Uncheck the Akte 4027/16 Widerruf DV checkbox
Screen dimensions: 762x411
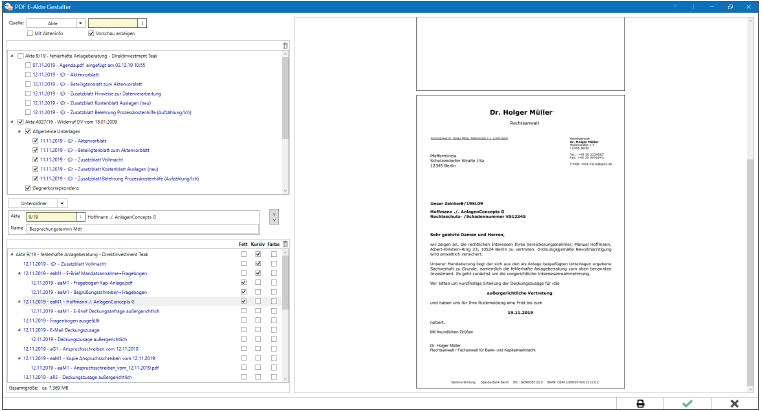(20, 122)
